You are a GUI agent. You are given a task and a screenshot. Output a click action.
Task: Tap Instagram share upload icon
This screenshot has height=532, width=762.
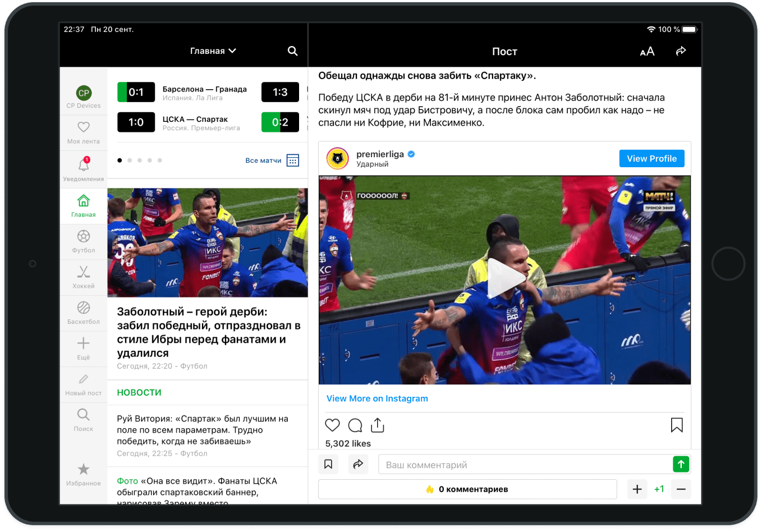[x=378, y=425]
